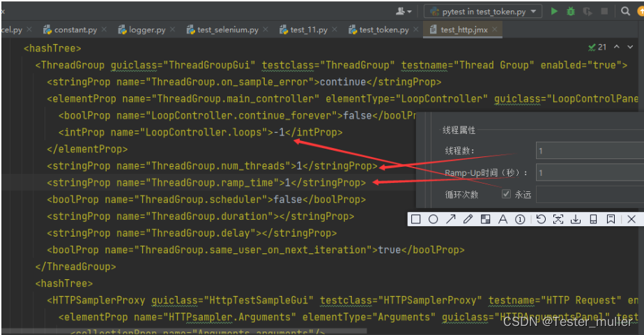Cancel screenshot with X in annotation toolbar
This screenshot has height=335, width=644.
click(x=631, y=220)
